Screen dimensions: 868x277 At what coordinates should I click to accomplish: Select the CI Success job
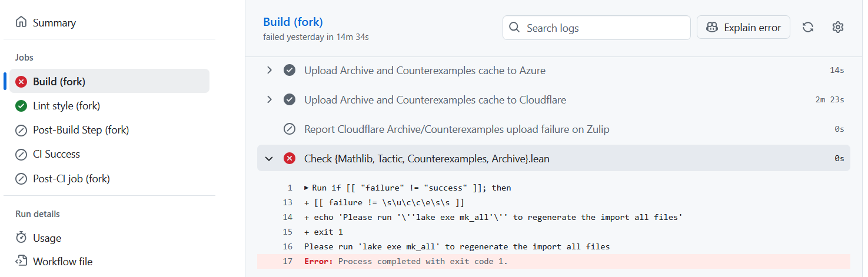pos(56,154)
